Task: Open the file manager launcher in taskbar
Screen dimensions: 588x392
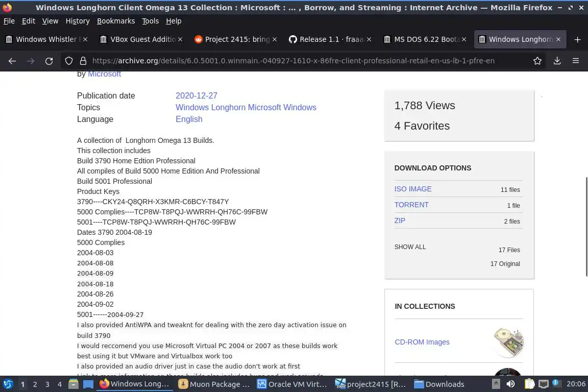Action: pyautogui.click(x=73, y=384)
